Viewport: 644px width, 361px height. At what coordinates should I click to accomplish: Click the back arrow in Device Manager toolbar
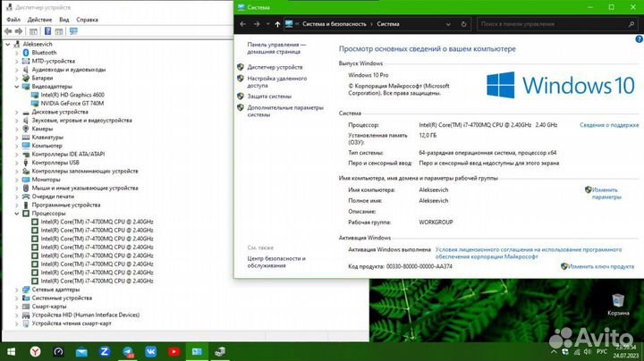tap(8, 31)
